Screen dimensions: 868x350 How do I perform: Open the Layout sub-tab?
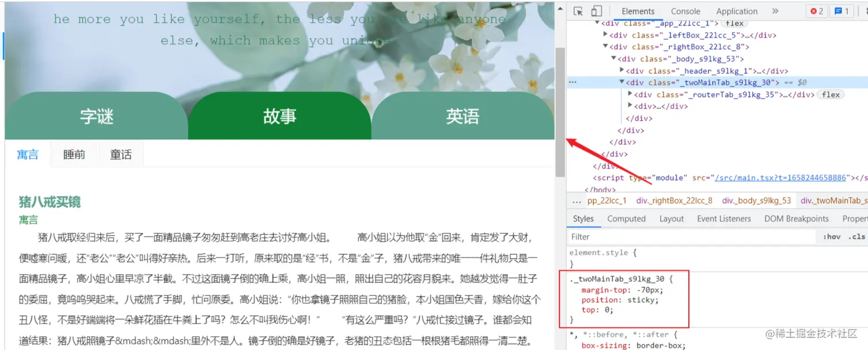[x=672, y=218]
